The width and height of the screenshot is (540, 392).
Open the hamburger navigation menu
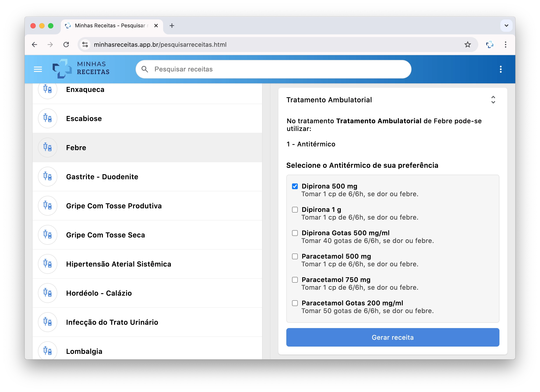coord(38,69)
